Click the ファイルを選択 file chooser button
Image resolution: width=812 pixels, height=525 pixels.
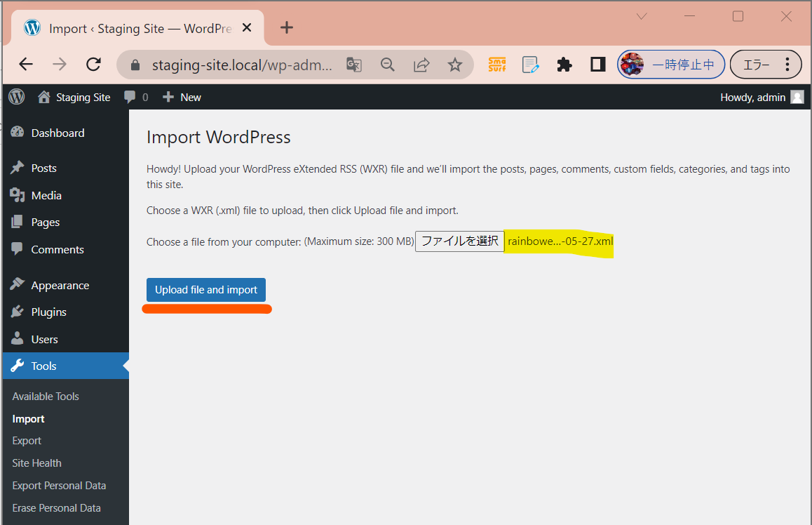point(460,241)
